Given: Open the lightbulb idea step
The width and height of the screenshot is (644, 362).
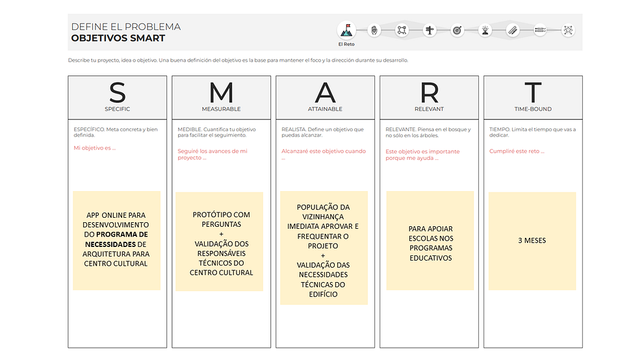Looking at the screenshot, I should pyautogui.click(x=485, y=30).
